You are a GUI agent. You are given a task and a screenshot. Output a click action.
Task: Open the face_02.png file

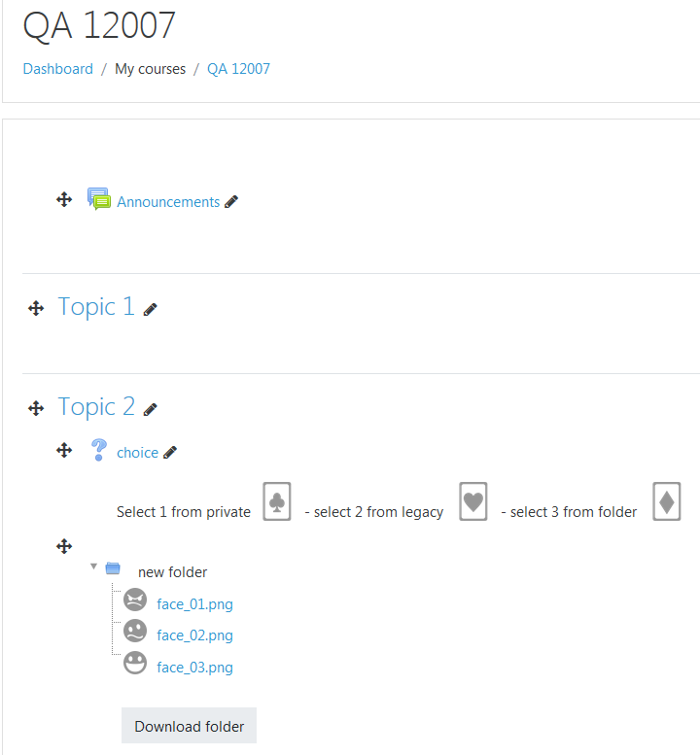[194, 635]
